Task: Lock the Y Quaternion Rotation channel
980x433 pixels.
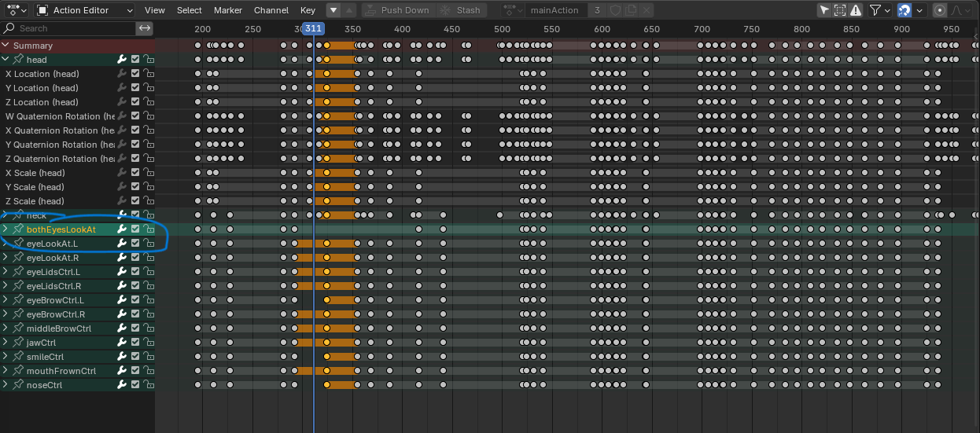Action: pos(148,145)
